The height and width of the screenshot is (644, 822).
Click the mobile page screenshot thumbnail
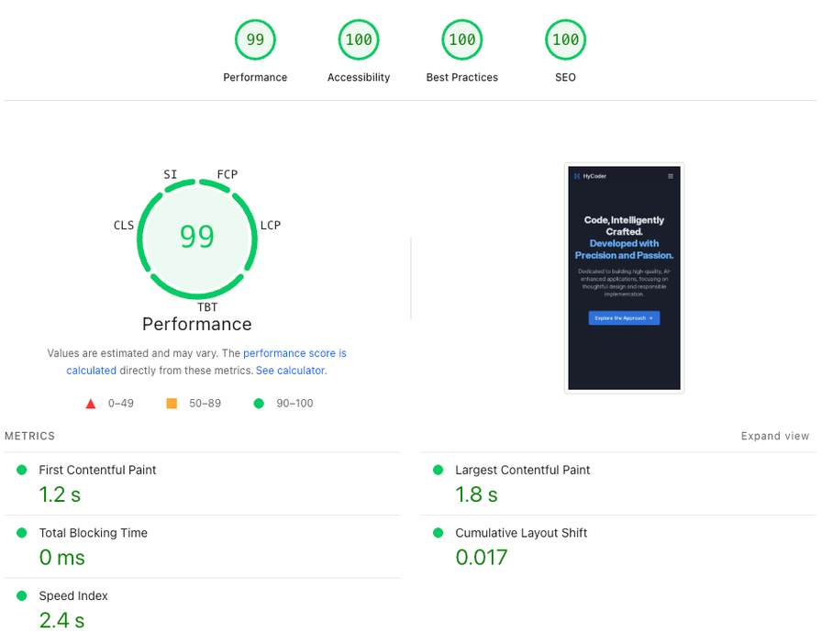624,277
